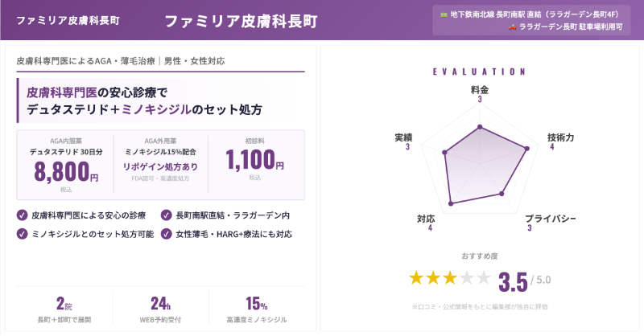
Task: Click the 24h WEB予約受付 stat
Action: click(160, 309)
